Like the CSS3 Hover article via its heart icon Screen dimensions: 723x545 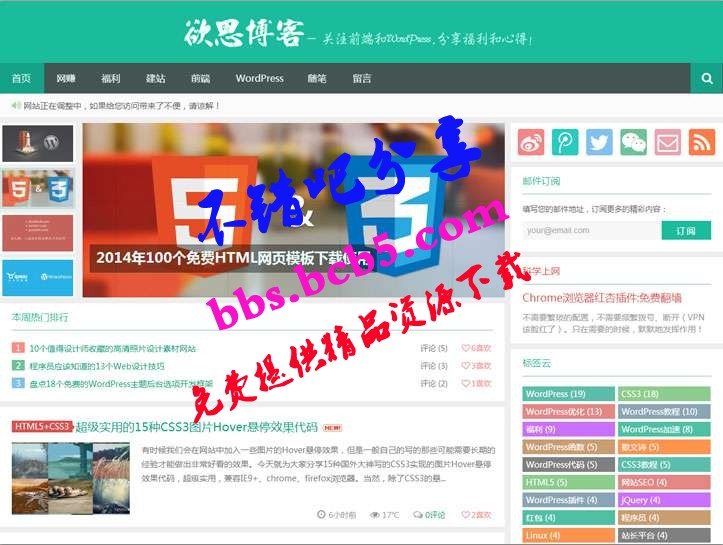[x=465, y=515]
